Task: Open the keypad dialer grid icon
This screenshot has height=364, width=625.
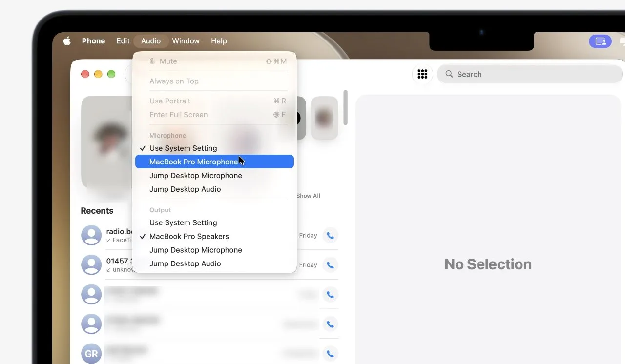Action: coord(422,74)
